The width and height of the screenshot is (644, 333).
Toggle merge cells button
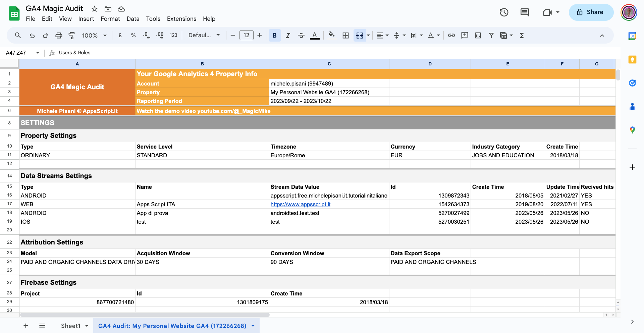pos(360,35)
